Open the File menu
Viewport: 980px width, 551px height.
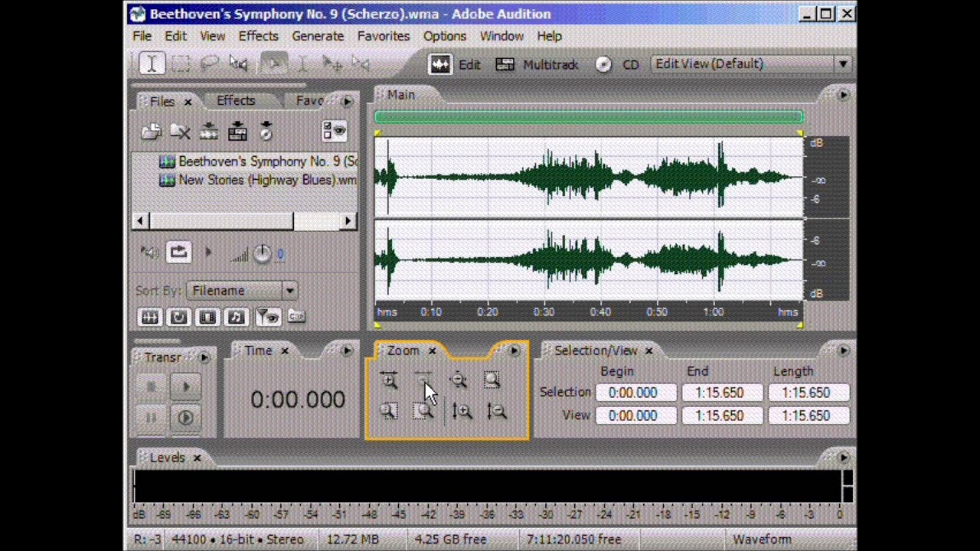pos(142,36)
